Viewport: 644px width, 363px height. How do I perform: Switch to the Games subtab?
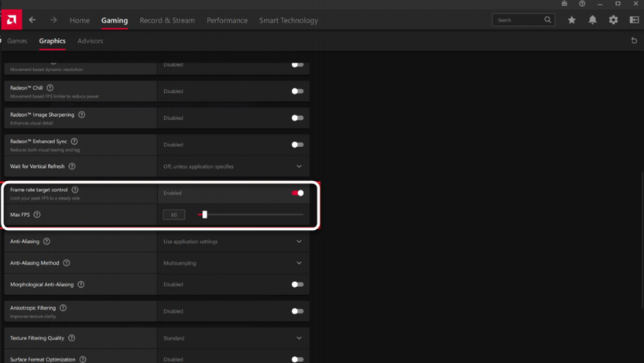17,41
